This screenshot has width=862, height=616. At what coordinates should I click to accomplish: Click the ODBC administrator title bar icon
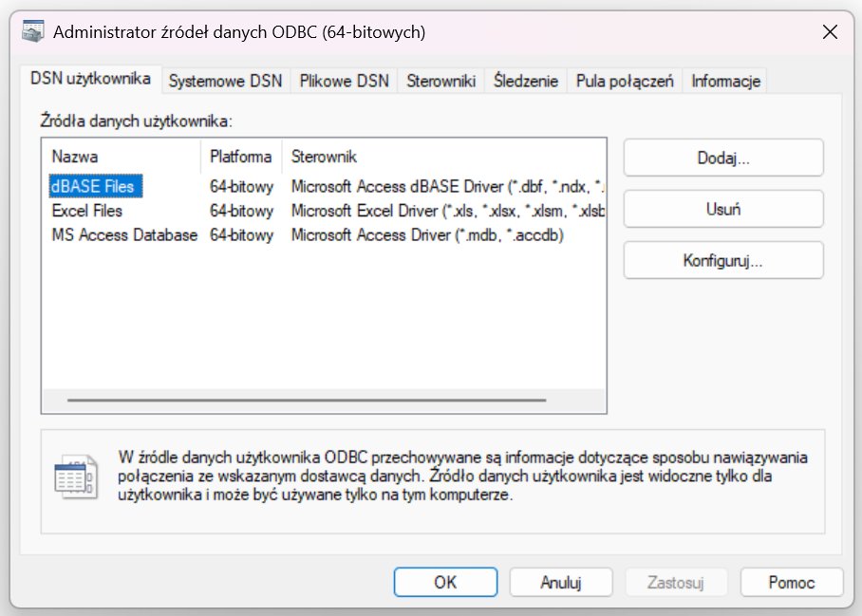coord(33,32)
